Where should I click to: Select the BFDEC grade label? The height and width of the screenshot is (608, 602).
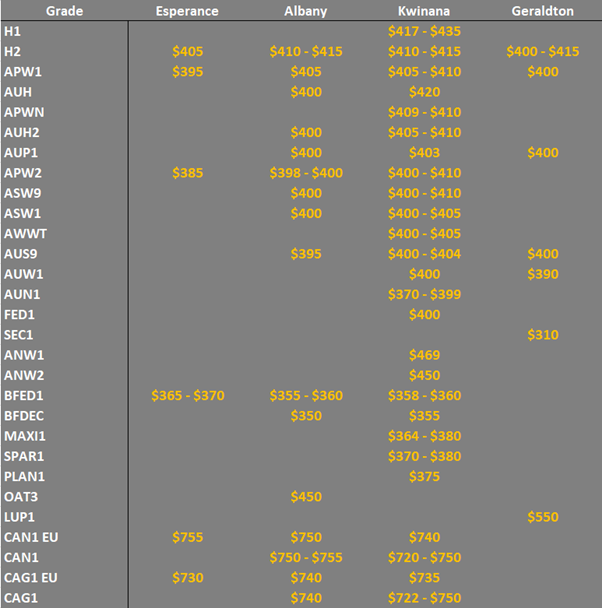tap(24, 415)
